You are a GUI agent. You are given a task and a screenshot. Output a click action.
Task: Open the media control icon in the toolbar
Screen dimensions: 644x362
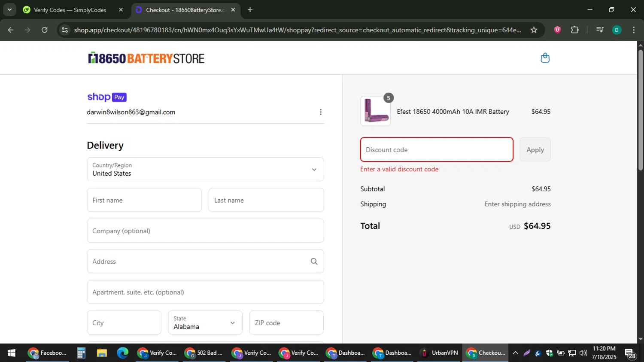pos(600,30)
